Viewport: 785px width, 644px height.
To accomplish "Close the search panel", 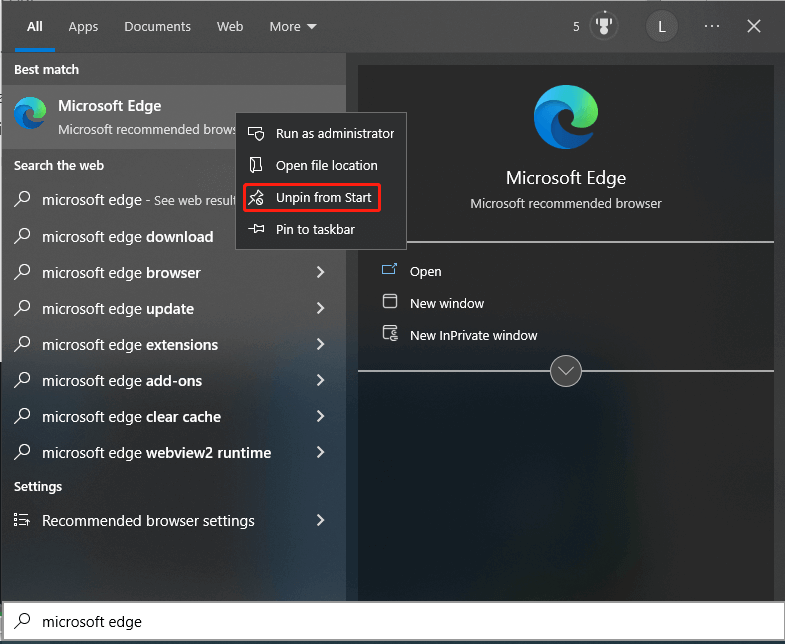I will point(753,26).
